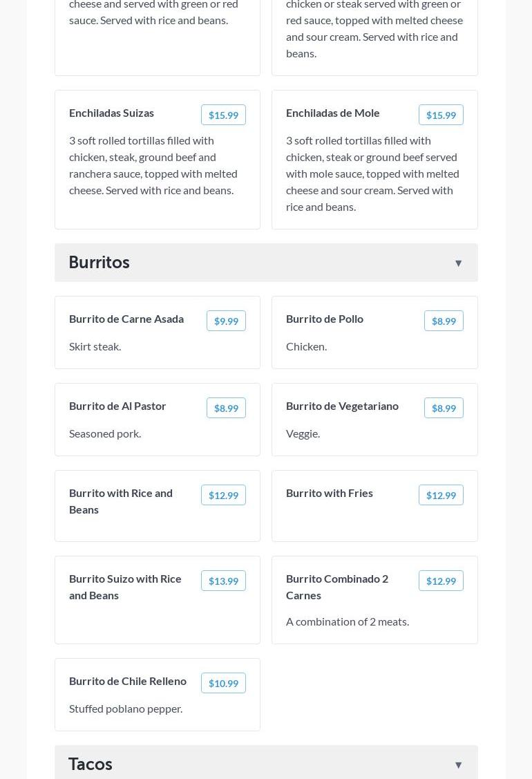
Task: Click the Tacos section heading
Action: [x=91, y=764]
